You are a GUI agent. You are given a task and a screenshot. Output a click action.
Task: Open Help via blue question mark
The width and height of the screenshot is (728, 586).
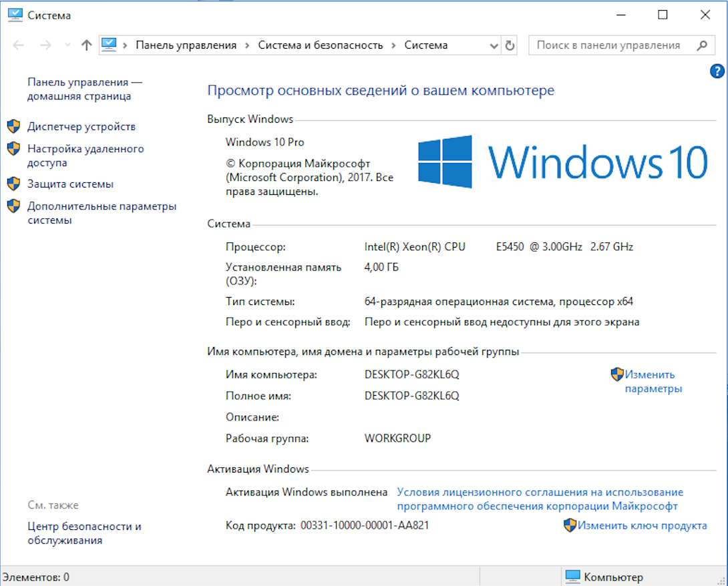click(x=717, y=71)
